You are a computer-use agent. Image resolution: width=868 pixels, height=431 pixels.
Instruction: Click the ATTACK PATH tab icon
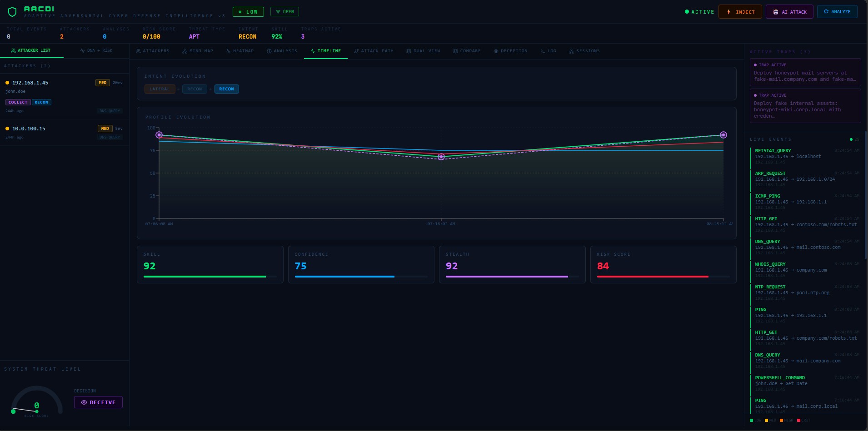(356, 51)
